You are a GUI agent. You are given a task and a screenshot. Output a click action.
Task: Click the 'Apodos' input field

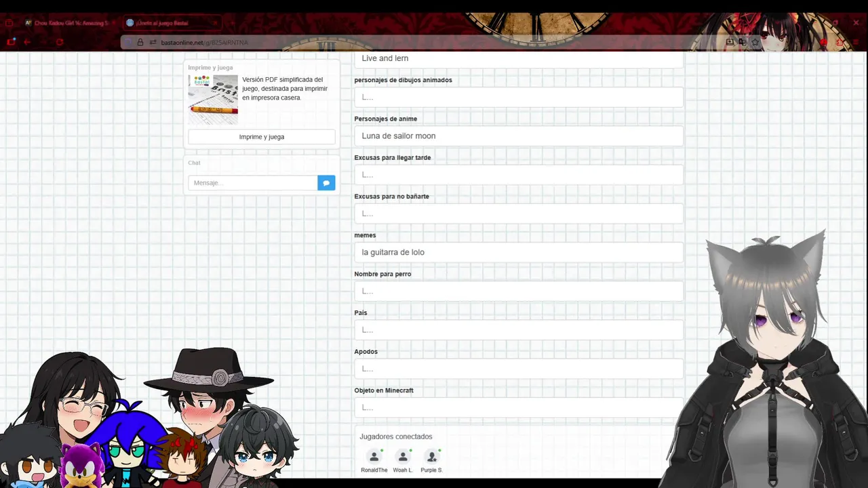[x=519, y=369]
